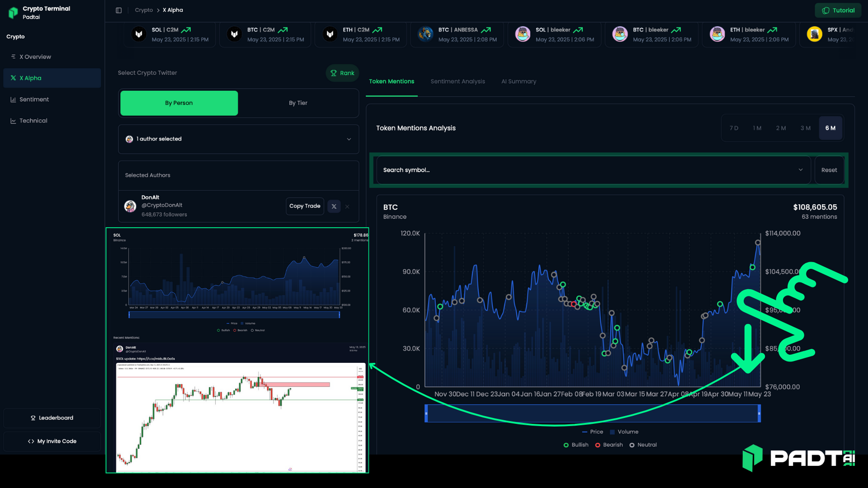Select the 3M time range
868x488 pixels.
805,128
